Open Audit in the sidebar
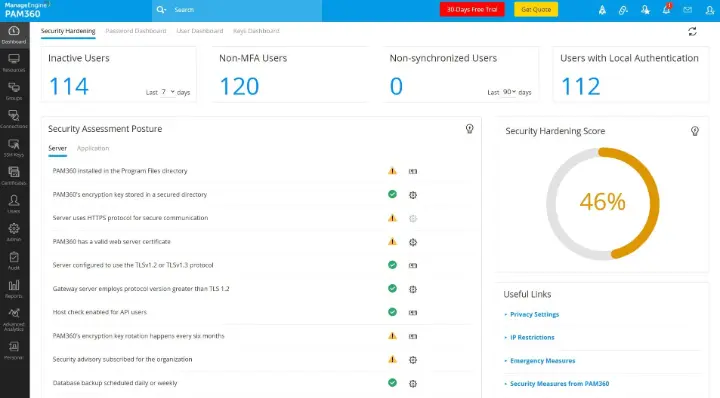This screenshot has height=398, width=720. (x=14, y=261)
